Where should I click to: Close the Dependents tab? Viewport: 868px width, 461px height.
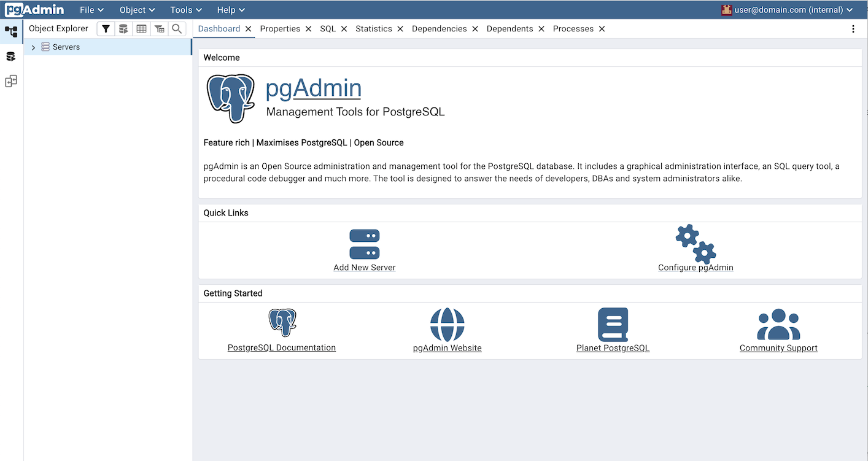541,29
